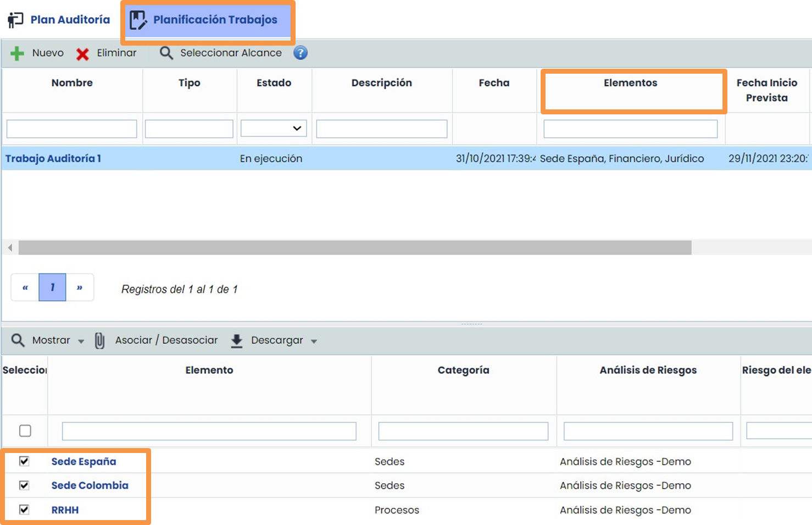Click the paperclip Asociar / Desasociar icon
The width and height of the screenshot is (812, 525).
coord(99,341)
